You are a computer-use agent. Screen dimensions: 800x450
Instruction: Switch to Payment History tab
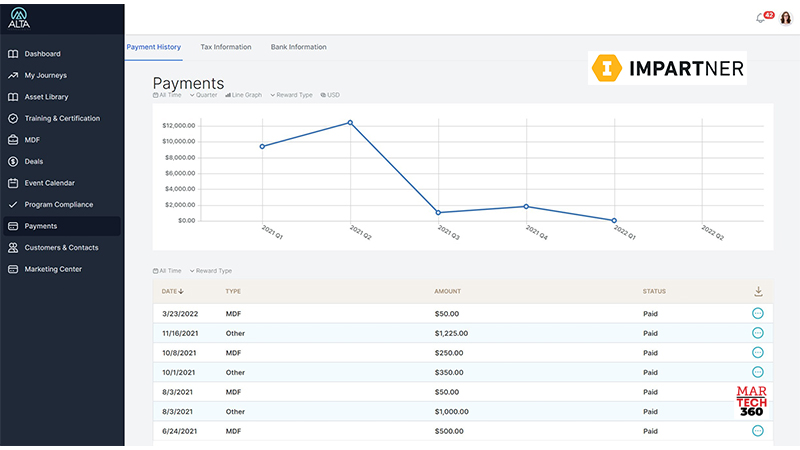(154, 47)
